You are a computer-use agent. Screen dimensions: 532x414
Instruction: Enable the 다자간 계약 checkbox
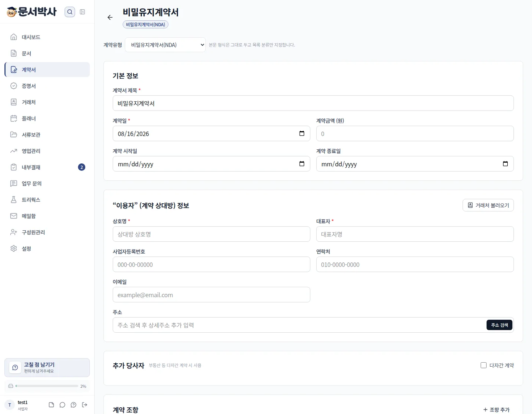click(x=484, y=365)
